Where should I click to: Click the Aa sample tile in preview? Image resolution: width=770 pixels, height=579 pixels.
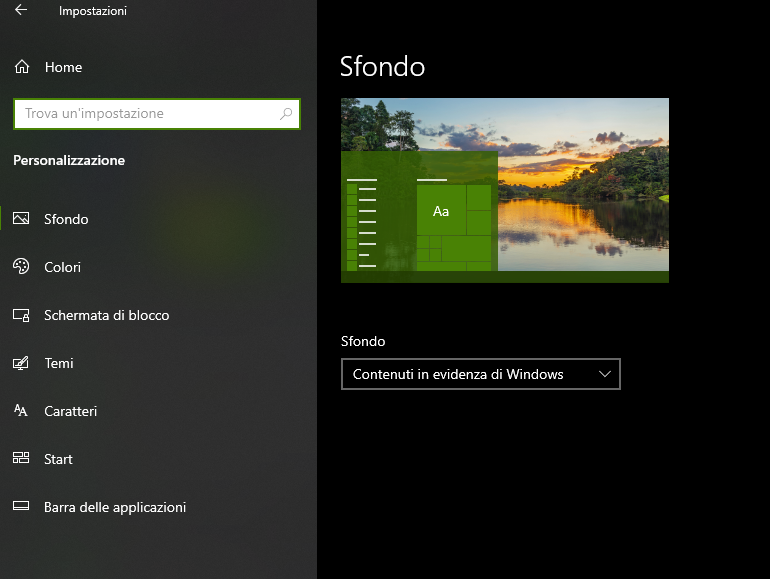[x=441, y=211]
